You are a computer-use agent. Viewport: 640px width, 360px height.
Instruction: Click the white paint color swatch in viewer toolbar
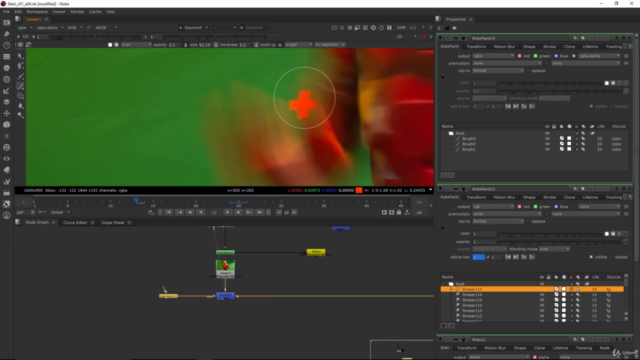[110, 44]
